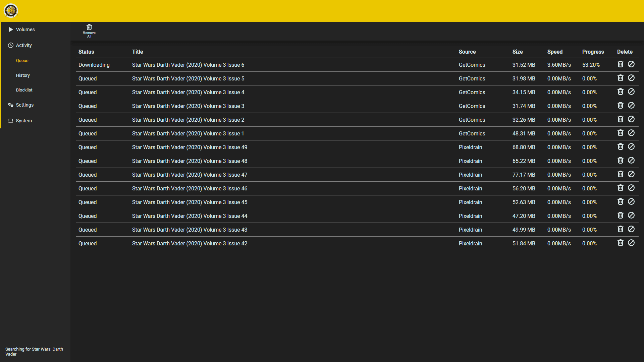The image size is (644, 362).
Task: Select the Queue sidebar item
Action: point(22,61)
